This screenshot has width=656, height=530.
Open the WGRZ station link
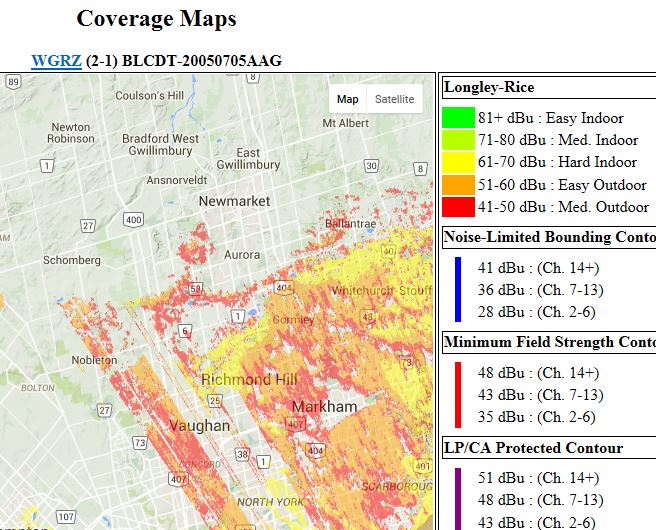[x=56, y=61]
